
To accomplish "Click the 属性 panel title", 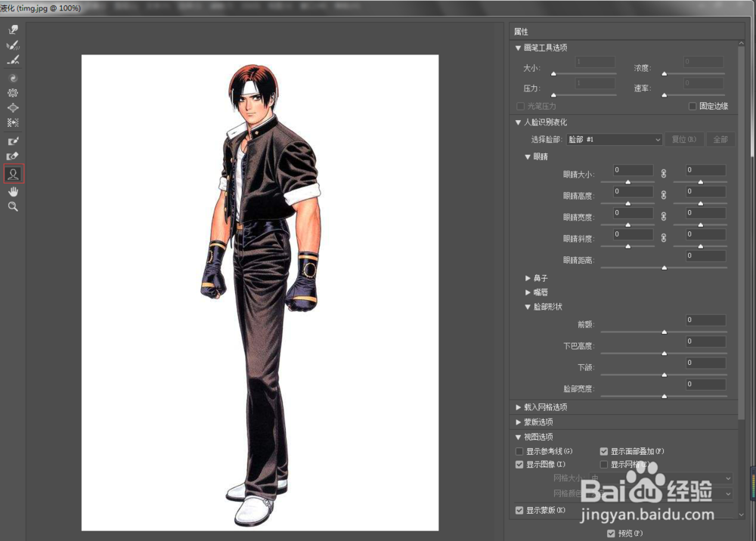I will pos(521,32).
